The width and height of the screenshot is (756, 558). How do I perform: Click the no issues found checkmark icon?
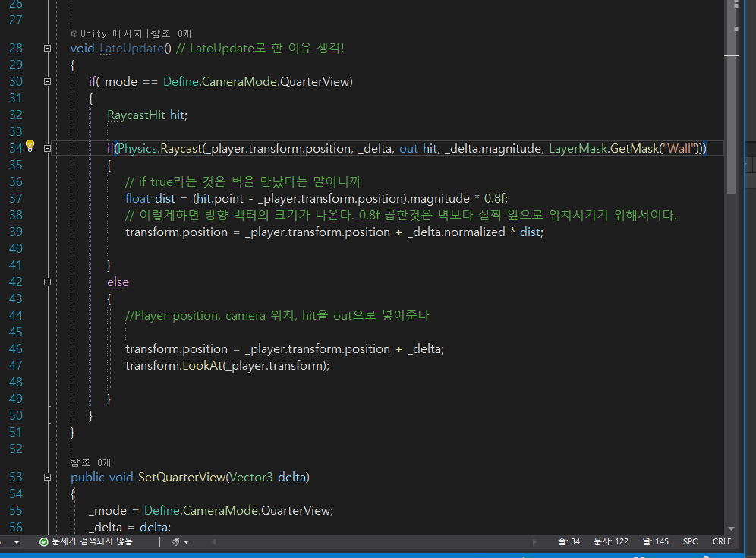(x=43, y=541)
